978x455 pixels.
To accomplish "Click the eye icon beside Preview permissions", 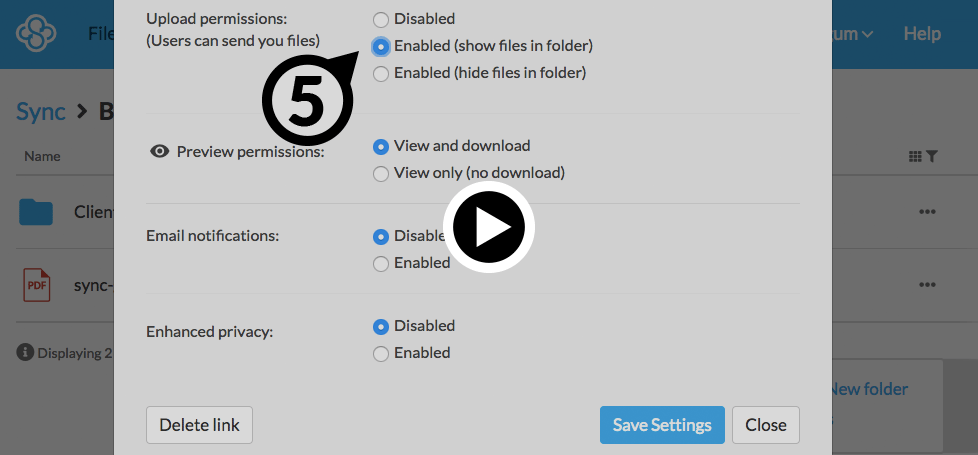I will tap(159, 152).
